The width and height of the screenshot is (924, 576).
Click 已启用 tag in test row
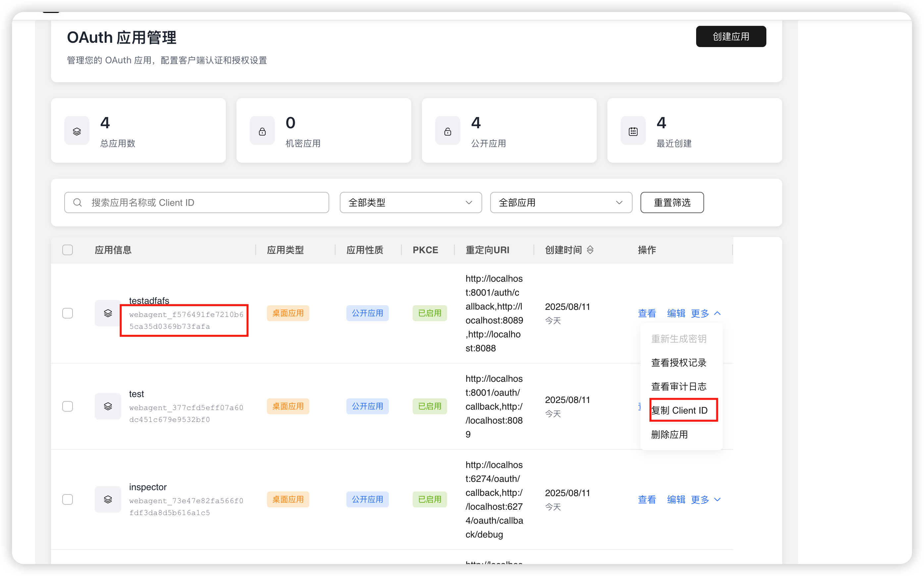[x=430, y=406]
